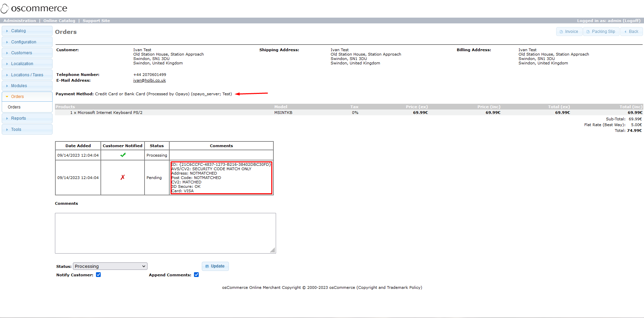Click the ivan@holbi.co.uk email link
The width and height of the screenshot is (644, 318).
[x=149, y=80]
